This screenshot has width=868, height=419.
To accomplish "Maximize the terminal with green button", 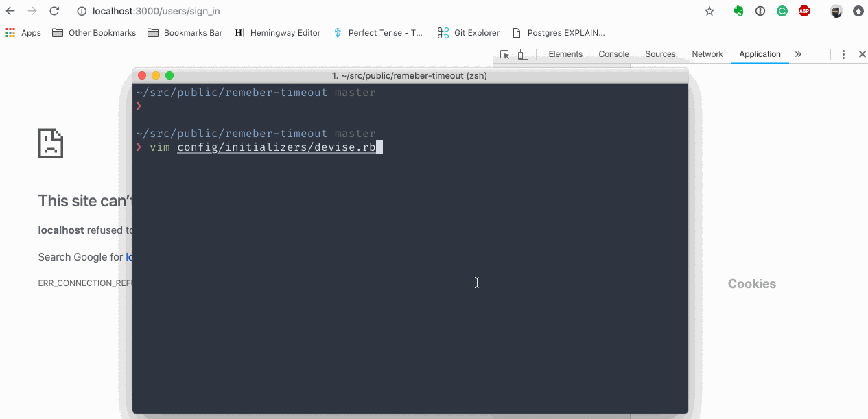I will (x=169, y=75).
